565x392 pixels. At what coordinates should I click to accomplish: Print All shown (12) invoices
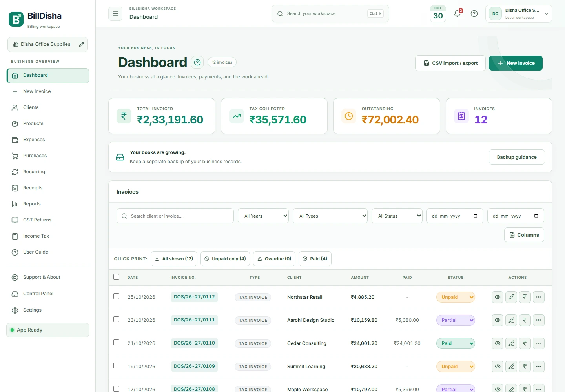[x=174, y=259]
